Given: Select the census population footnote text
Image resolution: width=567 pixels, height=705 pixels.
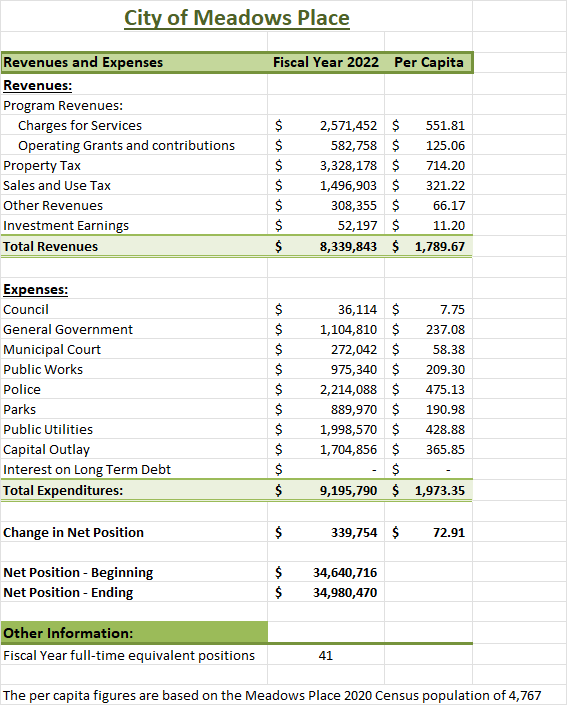Looking at the screenshot, I should (272, 696).
